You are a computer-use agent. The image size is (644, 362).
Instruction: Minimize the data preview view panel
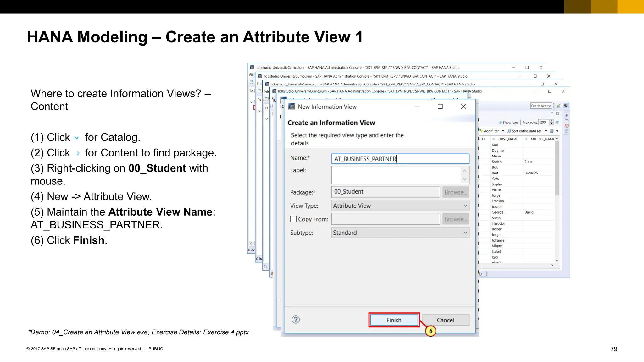pos(552,113)
